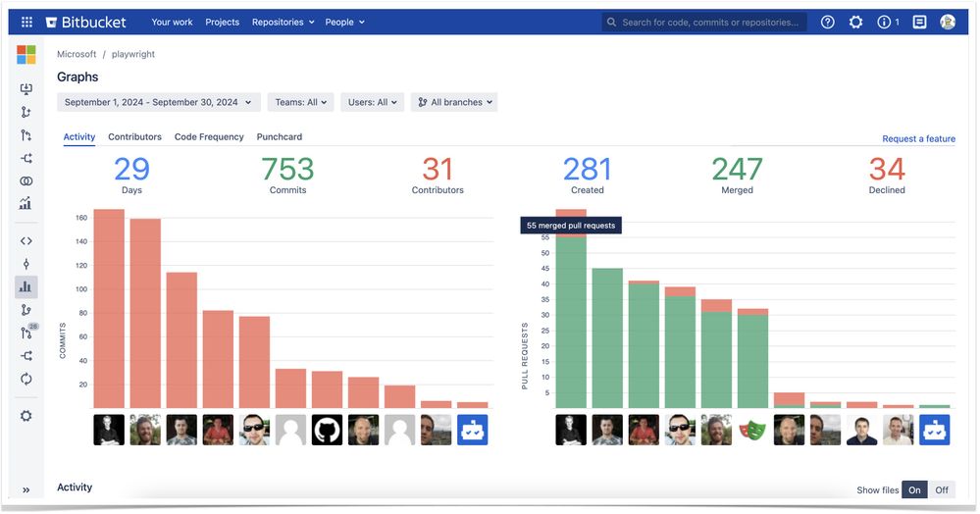Turn Show files Off

pyautogui.click(x=943, y=490)
